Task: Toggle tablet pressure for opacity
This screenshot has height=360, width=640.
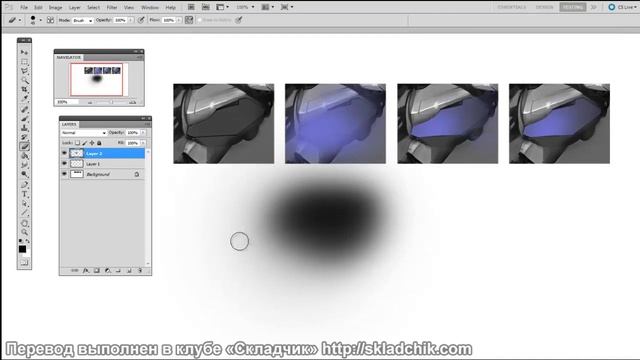Action: [141, 20]
